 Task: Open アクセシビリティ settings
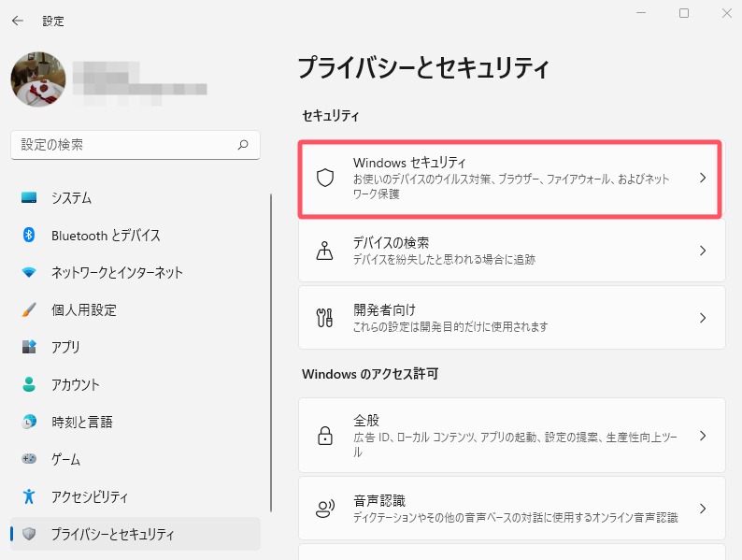(x=136, y=496)
